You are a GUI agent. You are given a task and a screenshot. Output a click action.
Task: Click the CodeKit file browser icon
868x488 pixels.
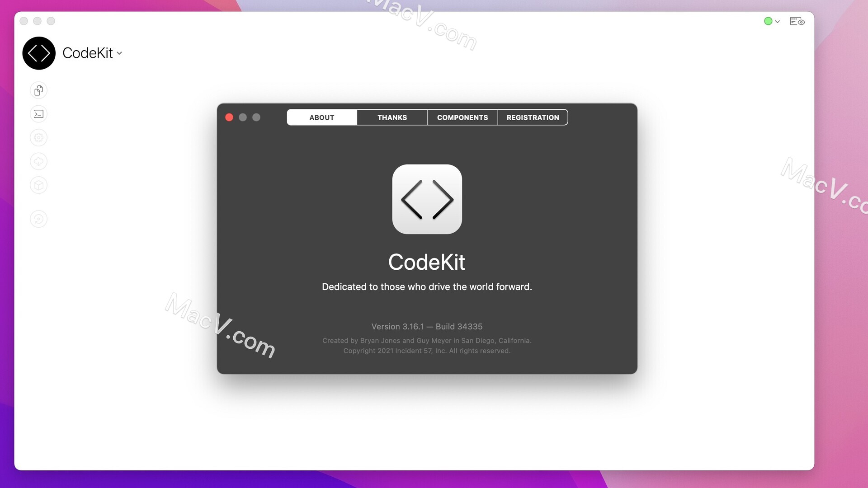[x=38, y=90]
